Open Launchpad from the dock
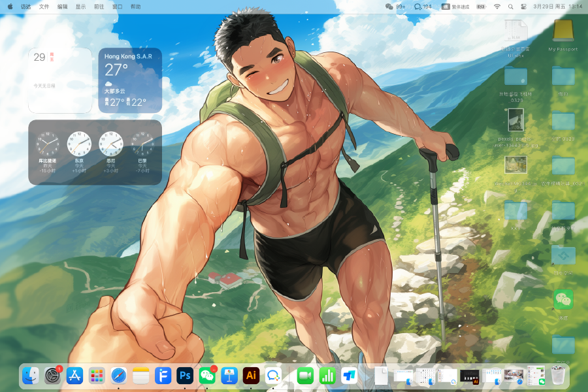Viewport: 588px width, 392px height. click(97, 376)
